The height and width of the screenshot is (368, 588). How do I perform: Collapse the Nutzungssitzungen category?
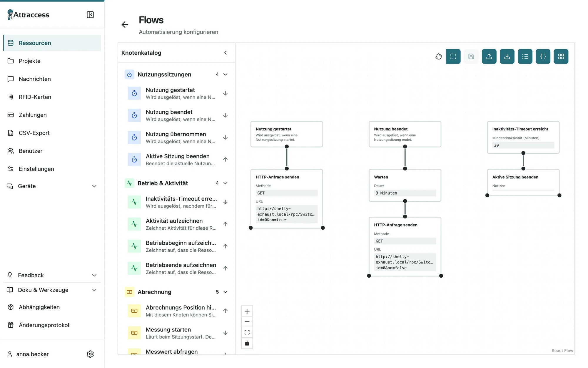pos(225,74)
